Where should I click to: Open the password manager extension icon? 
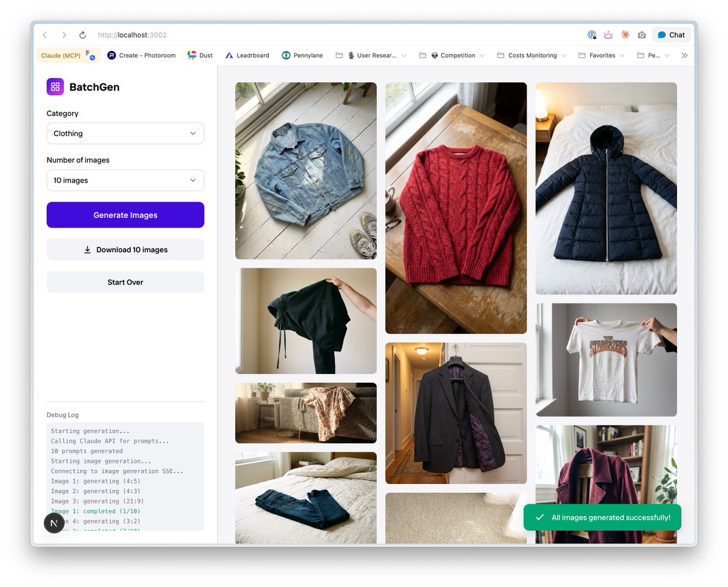592,35
